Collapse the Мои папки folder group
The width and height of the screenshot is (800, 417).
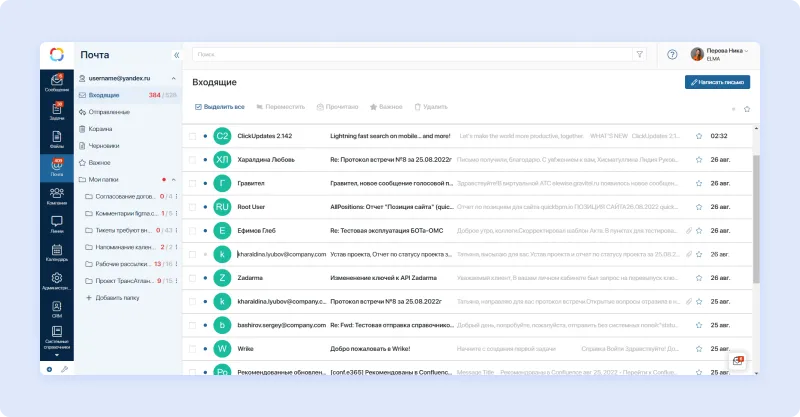coord(176,180)
